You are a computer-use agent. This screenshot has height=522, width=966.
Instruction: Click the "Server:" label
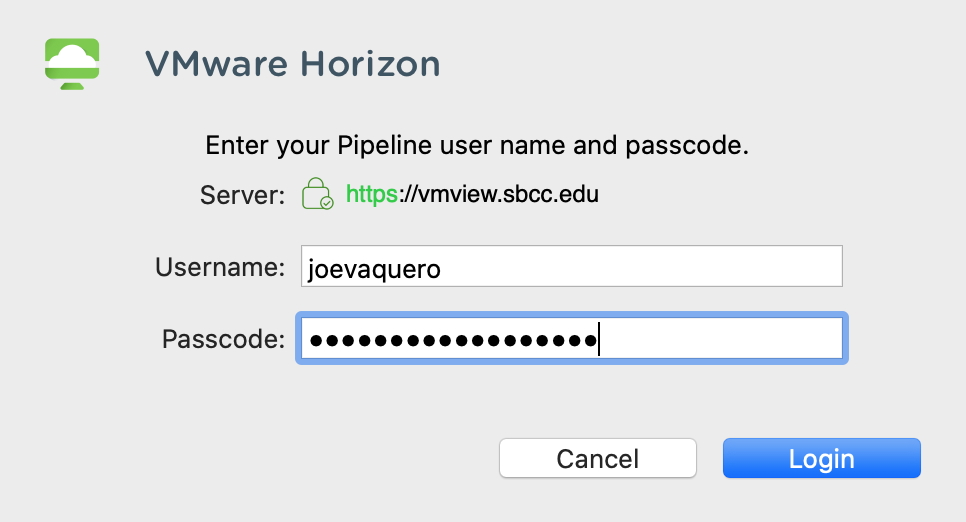click(x=243, y=194)
